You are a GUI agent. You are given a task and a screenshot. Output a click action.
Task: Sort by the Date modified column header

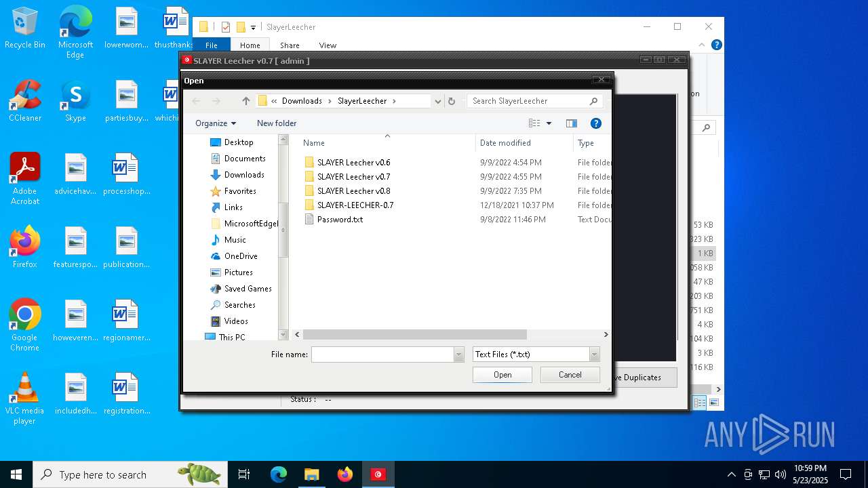point(505,143)
